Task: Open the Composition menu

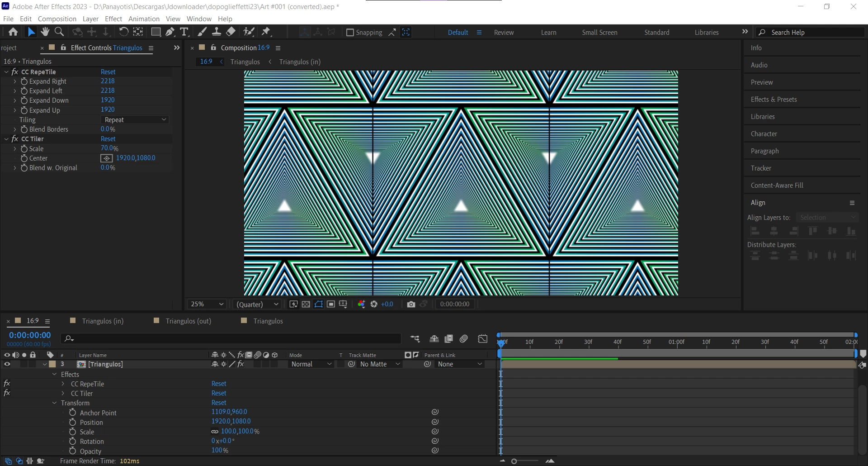Action: (x=57, y=19)
